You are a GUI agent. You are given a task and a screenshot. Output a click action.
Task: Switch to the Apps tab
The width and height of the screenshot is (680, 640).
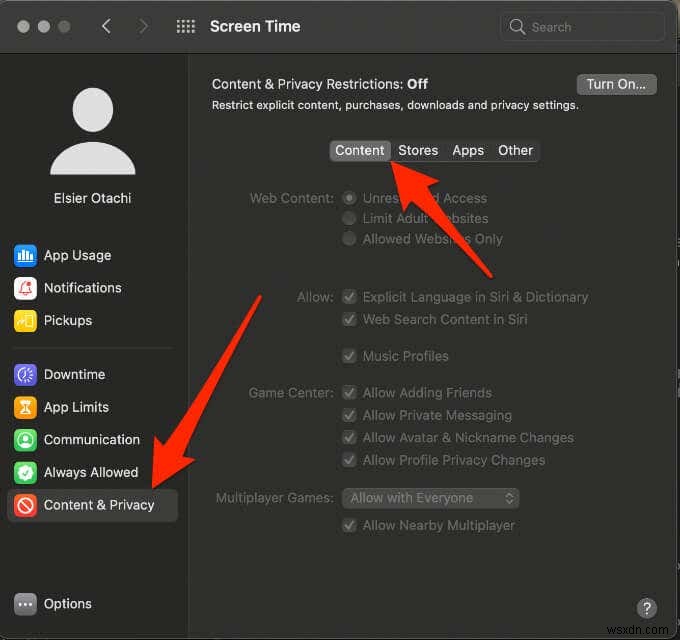pos(468,150)
